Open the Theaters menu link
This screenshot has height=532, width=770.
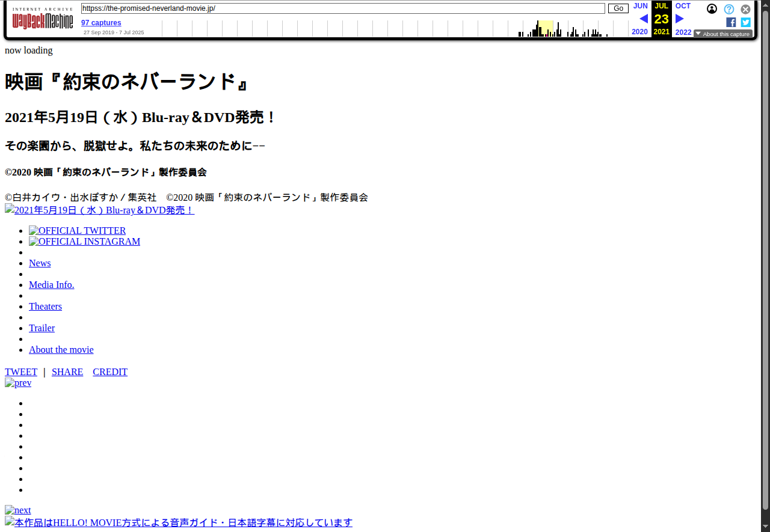(x=45, y=307)
